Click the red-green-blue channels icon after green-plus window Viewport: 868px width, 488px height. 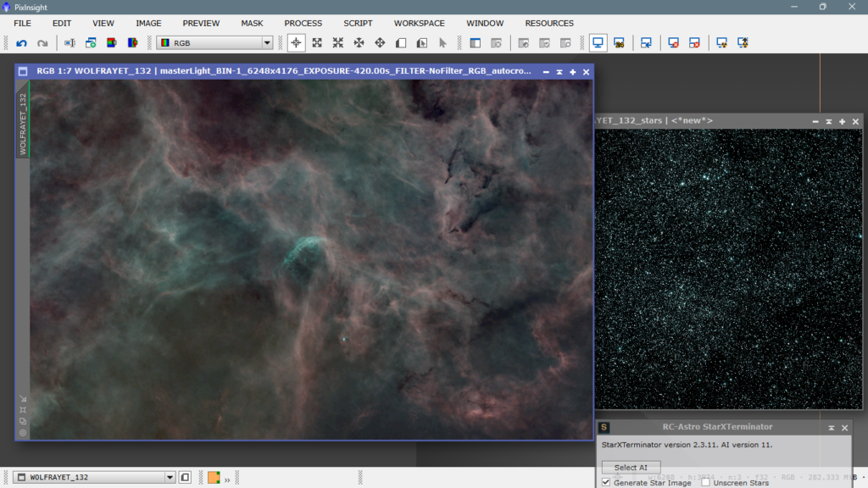pyautogui.click(x=112, y=42)
